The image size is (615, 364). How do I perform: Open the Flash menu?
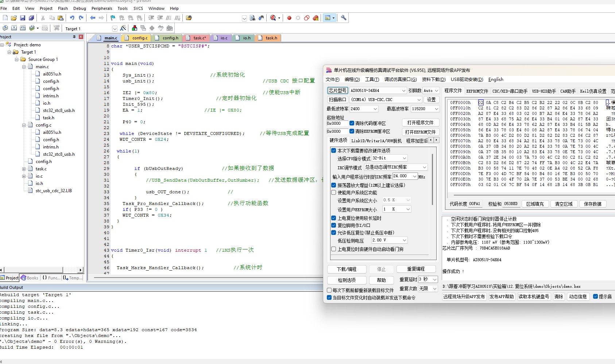(63, 8)
